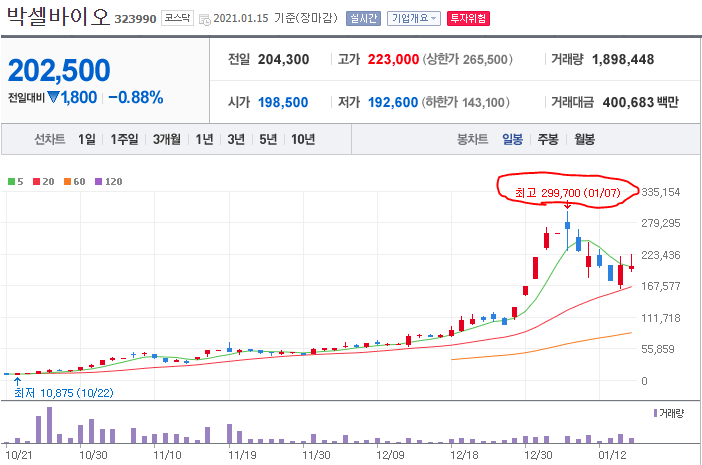Select the 10년 line chart period
The width and height of the screenshot is (702, 465).
(x=303, y=139)
